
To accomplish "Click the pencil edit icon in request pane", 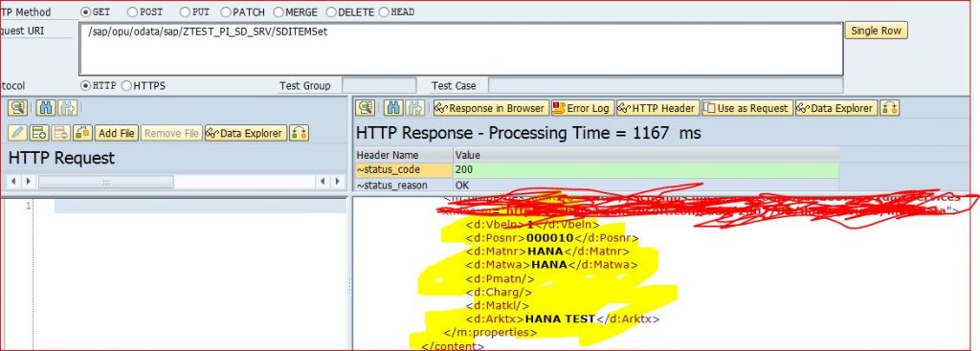I will pyautogui.click(x=18, y=133).
